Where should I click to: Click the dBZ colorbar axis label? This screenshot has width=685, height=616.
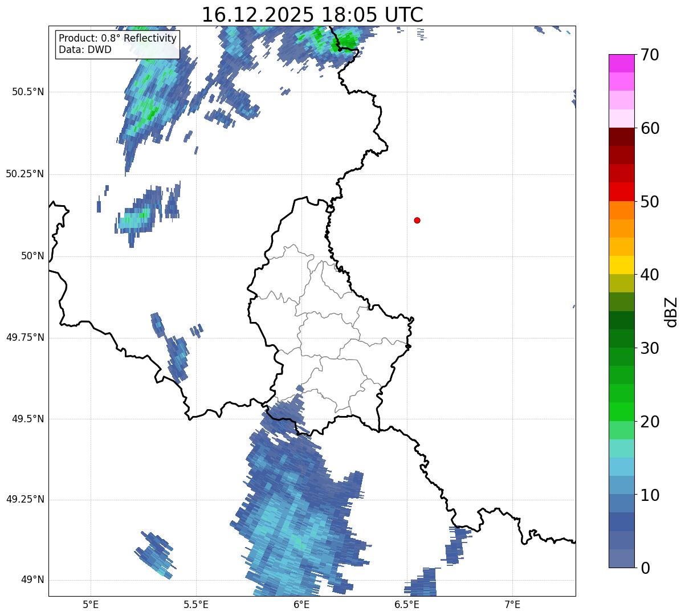[671, 312]
